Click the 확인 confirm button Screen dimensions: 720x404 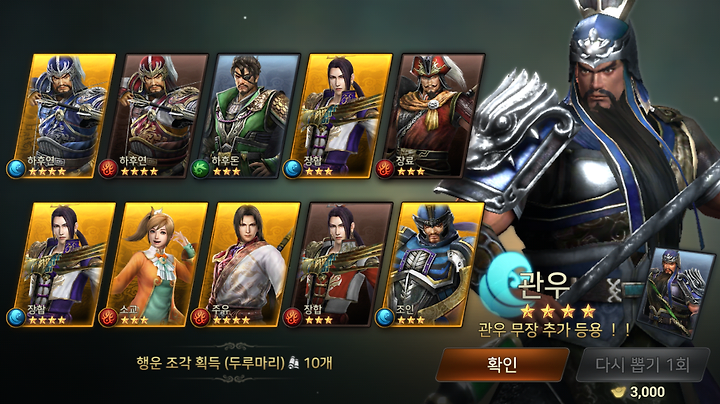pyautogui.click(x=502, y=365)
